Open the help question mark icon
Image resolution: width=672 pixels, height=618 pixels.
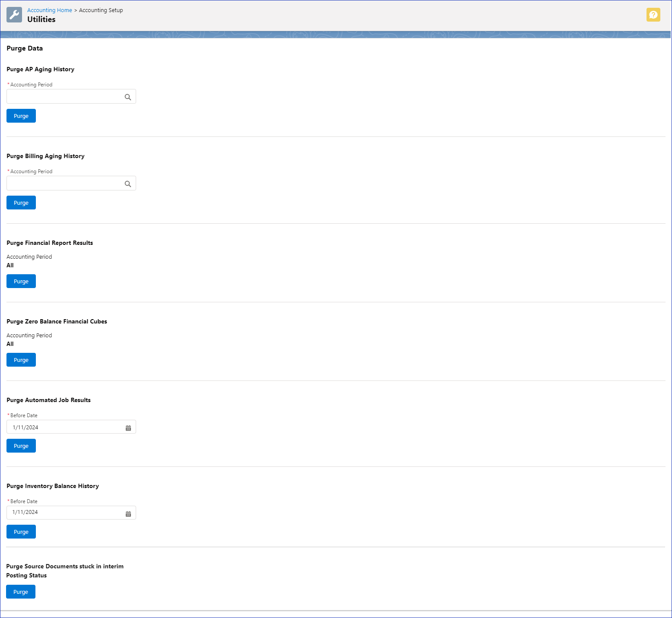pos(653,15)
